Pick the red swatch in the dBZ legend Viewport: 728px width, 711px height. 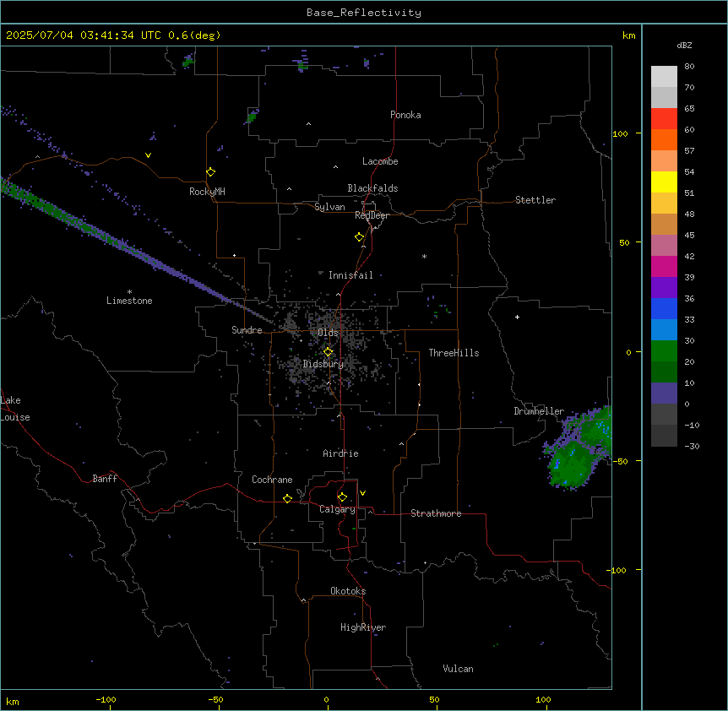coord(664,119)
